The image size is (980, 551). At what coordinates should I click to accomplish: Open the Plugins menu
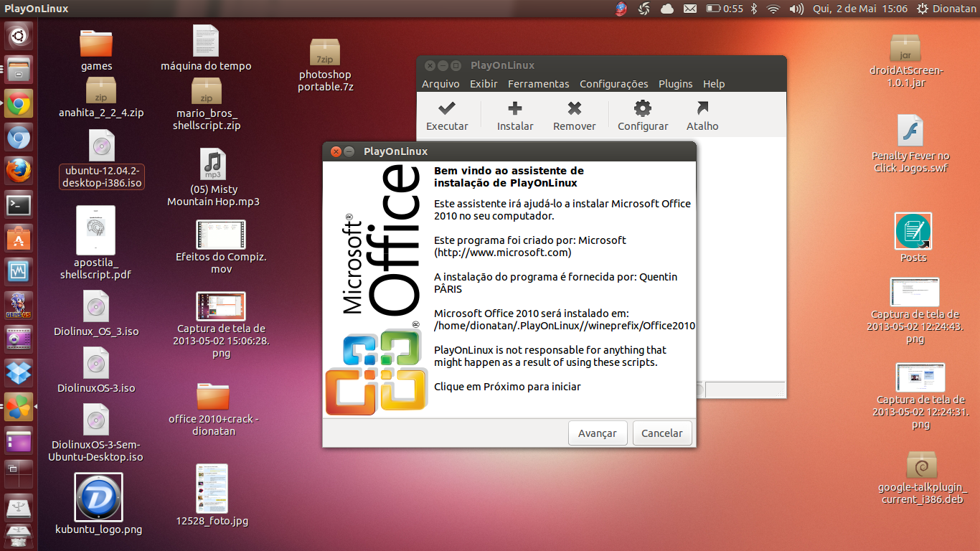676,84
